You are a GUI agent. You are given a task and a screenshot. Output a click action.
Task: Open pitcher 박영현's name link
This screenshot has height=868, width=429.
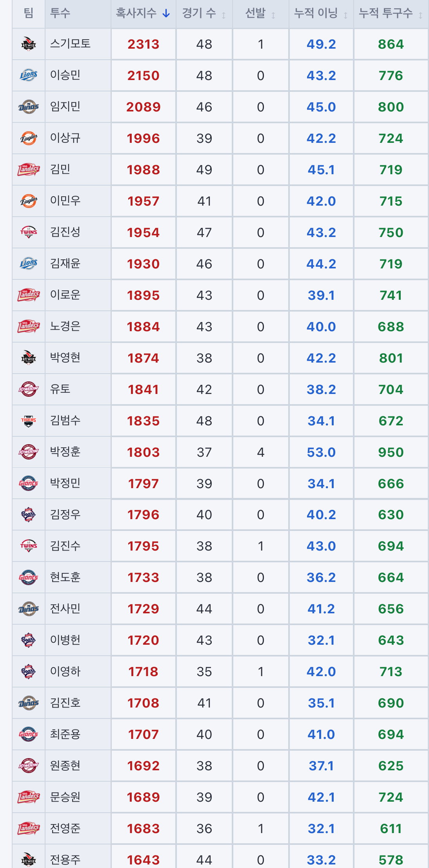coord(65,357)
